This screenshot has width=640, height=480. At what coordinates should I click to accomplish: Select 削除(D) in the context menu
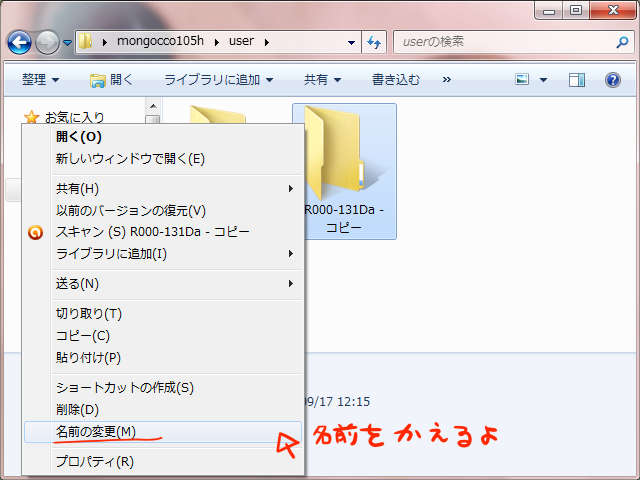(x=78, y=409)
